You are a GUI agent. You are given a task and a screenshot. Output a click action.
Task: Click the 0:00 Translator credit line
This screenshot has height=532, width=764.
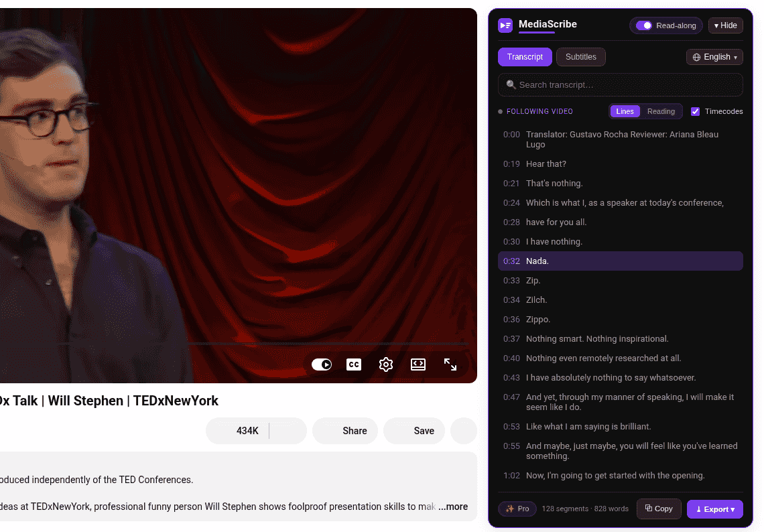pos(621,139)
